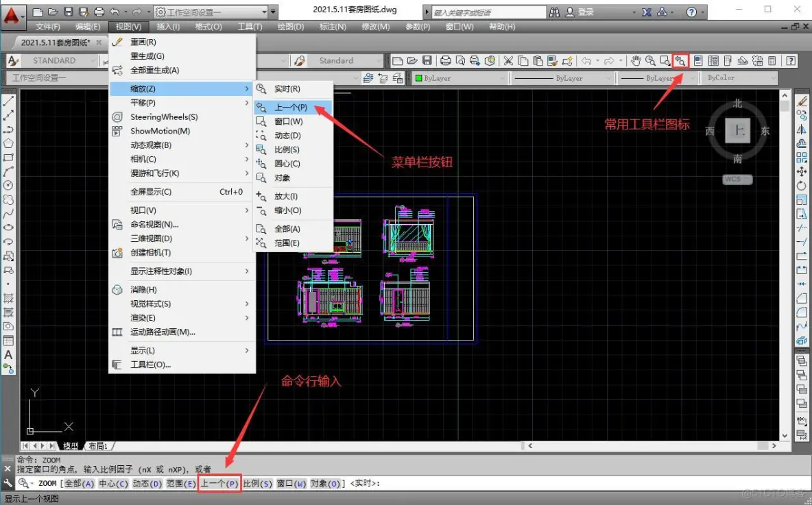The width and height of the screenshot is (812, 505).
Task: Select the Pan hand tool icon
Action: [x=636, y=61]
